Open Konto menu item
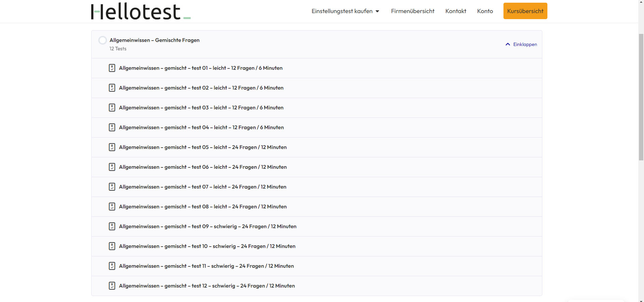The width and height of the screenshot is (644, 302). coord(485,11)
